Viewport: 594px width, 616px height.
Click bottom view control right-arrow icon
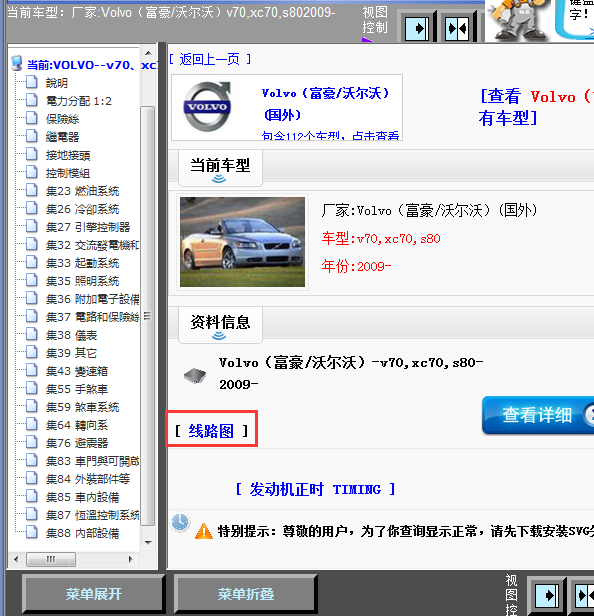click(x=546, y=596)
